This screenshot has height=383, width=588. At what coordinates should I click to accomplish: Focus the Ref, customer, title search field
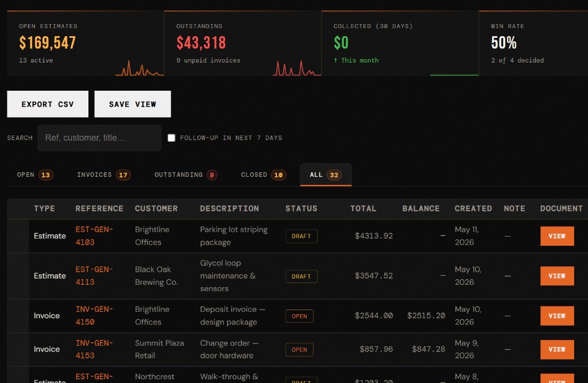pos(99,138)
